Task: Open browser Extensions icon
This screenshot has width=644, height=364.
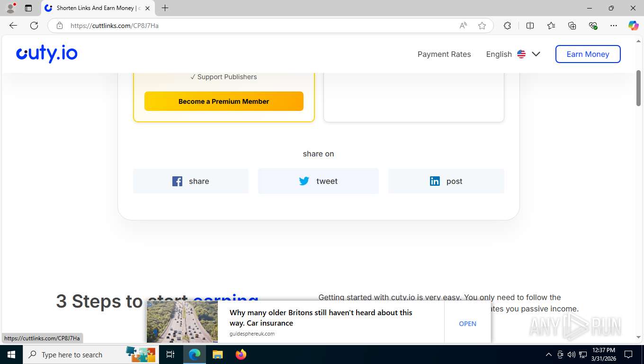Action: [x=507, y=26]
